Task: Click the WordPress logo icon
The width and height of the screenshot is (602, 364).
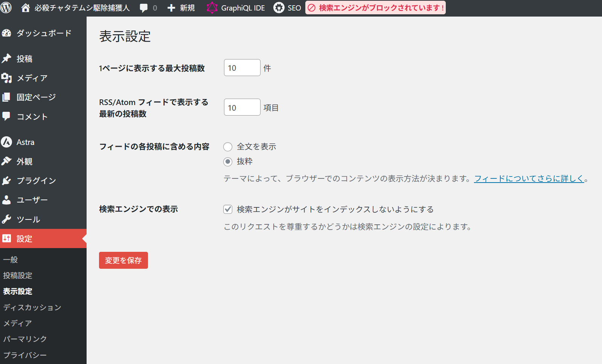Action: click(x=6, y=8)
